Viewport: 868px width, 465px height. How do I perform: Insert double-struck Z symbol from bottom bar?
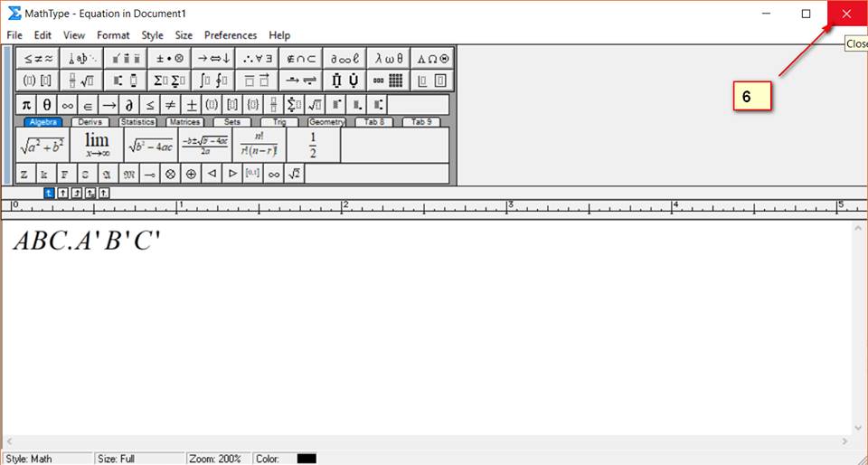pos(25,174)
